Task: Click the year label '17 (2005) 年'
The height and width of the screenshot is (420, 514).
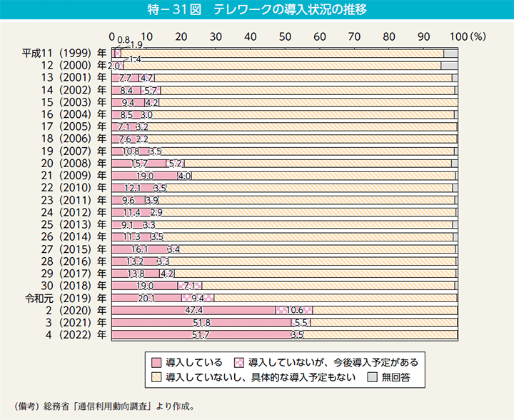Action: click(x=74, y=126)
